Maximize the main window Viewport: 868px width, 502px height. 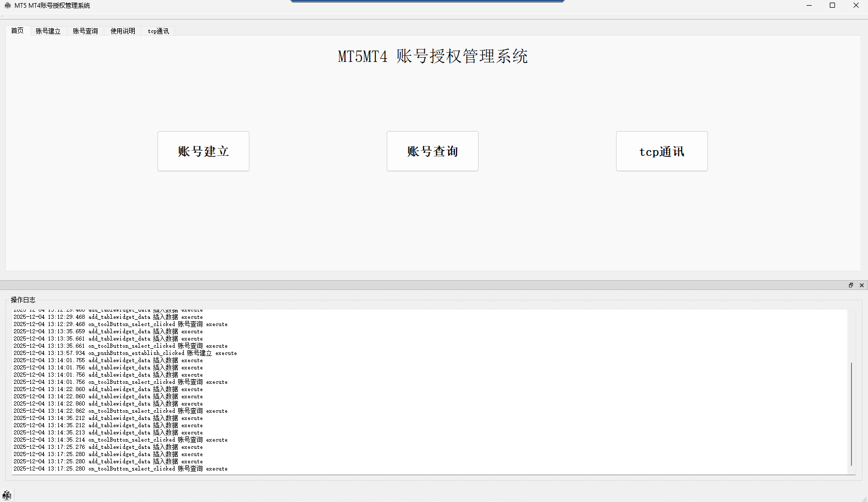click(832, 5)
